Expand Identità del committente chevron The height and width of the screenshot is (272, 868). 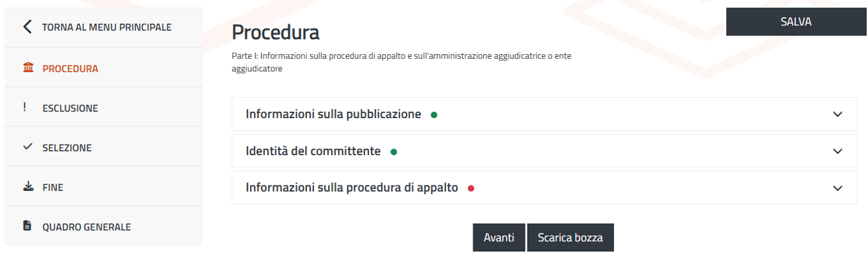(838, 151)
